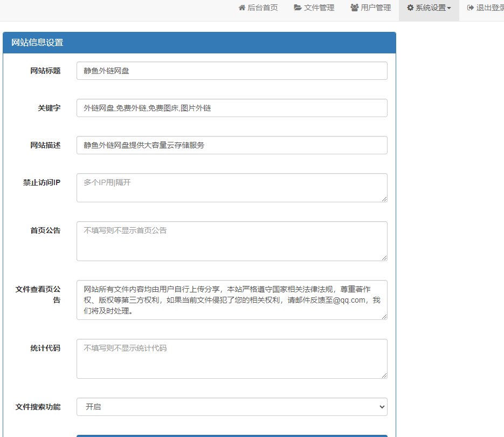
Task: Select the 网站描述 input box
Action: (232, 145)
